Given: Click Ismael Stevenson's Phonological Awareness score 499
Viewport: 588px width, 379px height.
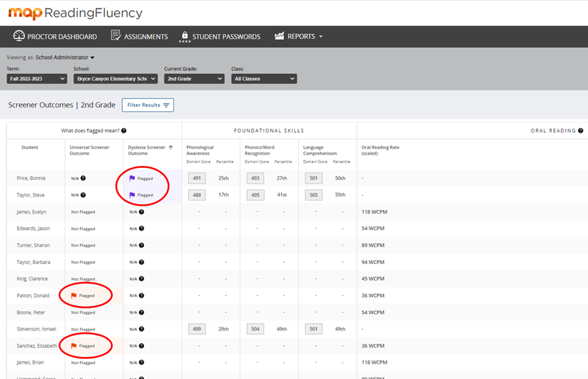Looking at the screenshot, I should coord(197,329).
